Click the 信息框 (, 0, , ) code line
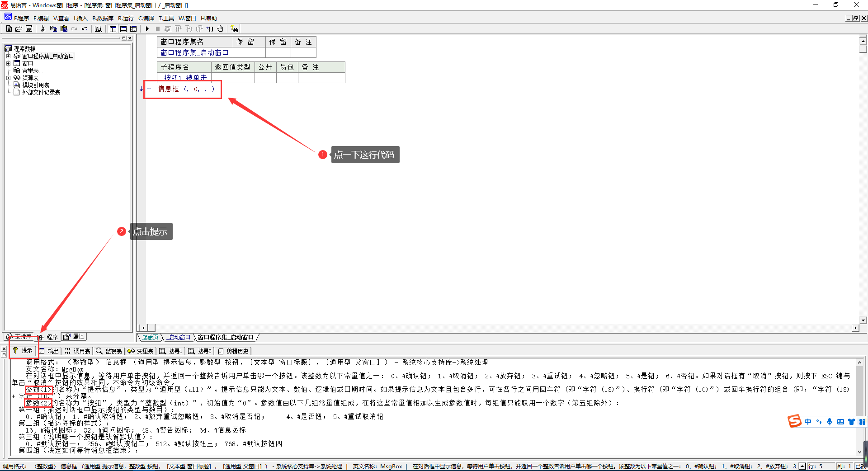The width and height of the screenshot is (868, 471). coord(186,89)
